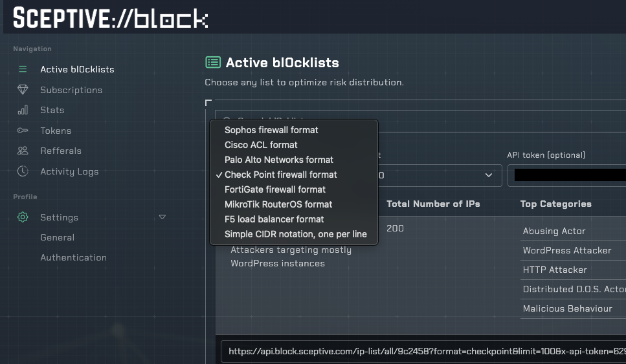Image resolution: width=626 pixels, height=364 pixels.
Task: Click the Tokens key icon
Action: tap(23, 131)
